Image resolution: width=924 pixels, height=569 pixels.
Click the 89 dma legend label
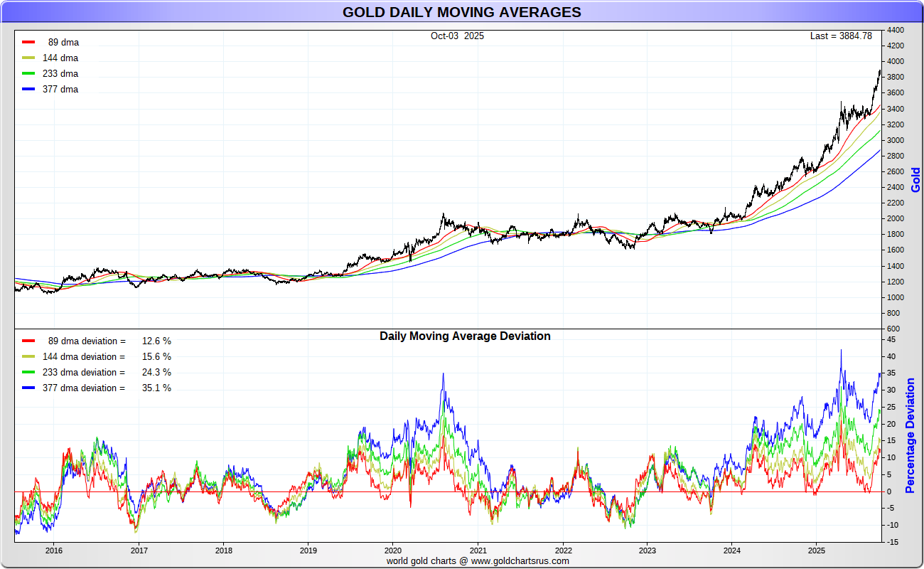coord(63,43)
